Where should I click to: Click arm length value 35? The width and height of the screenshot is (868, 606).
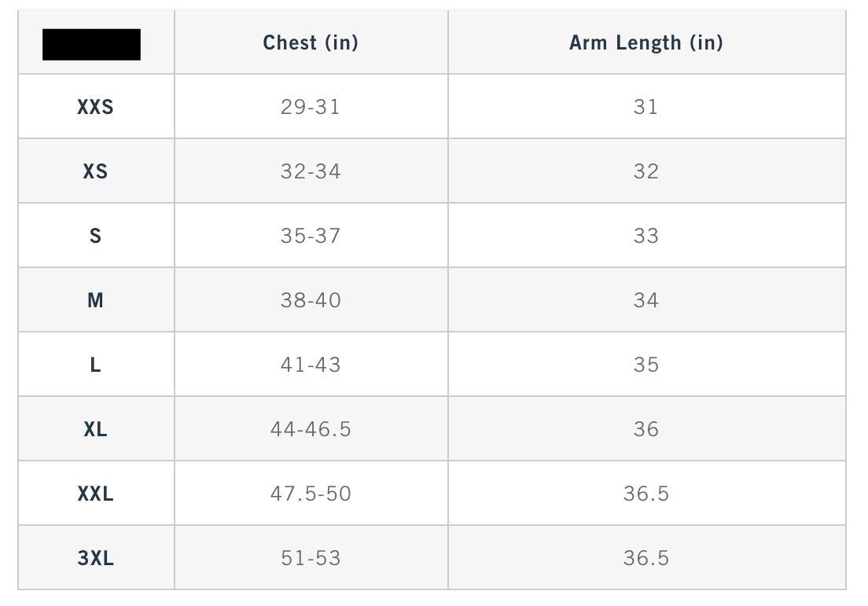point(645,365)
